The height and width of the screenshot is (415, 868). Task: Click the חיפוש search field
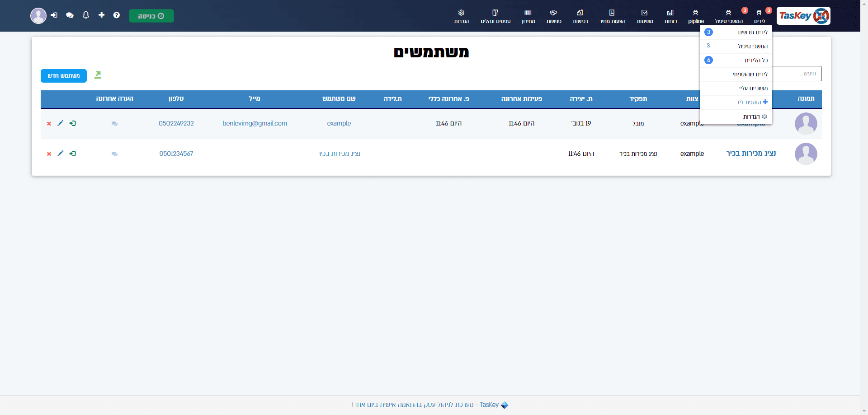(797, 74)
